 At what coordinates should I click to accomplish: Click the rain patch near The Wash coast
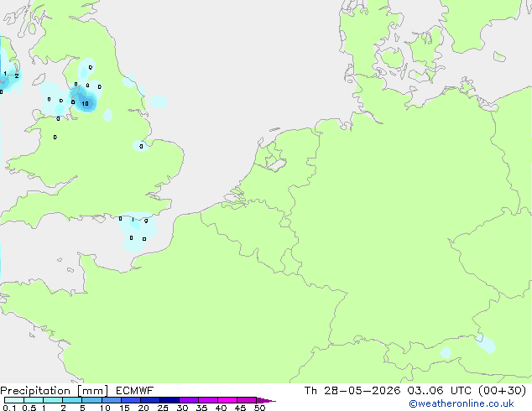click(x=140, y=146)
